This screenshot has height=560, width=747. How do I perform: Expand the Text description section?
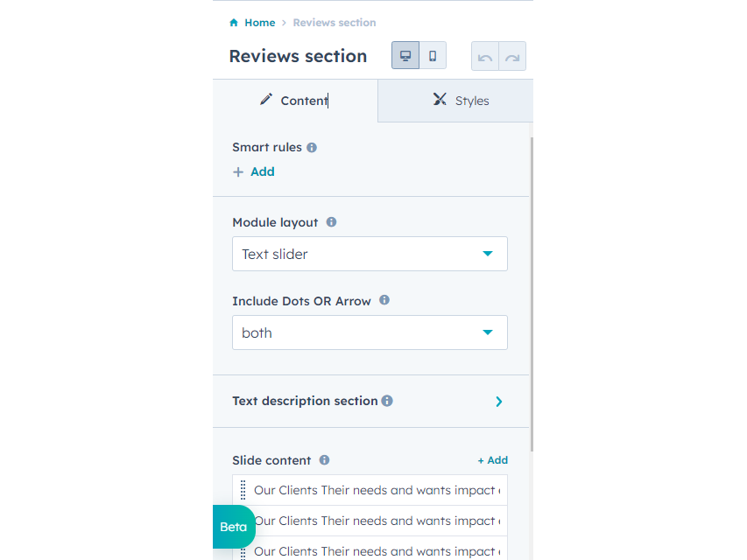pos(498,402)
